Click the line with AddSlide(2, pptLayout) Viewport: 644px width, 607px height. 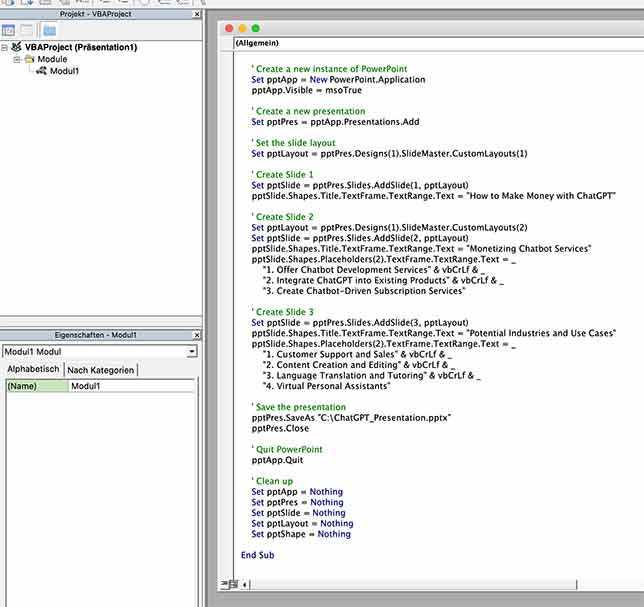click(360, 238)
